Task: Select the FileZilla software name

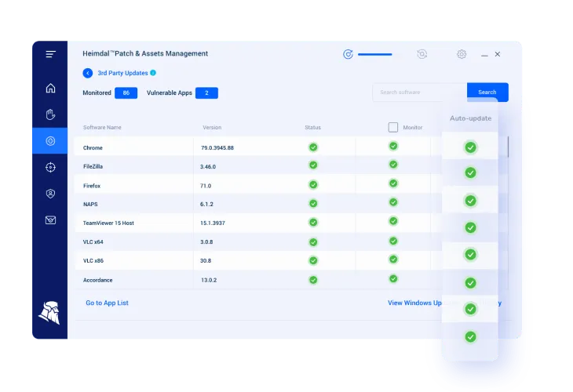Action: coord(93,166)
